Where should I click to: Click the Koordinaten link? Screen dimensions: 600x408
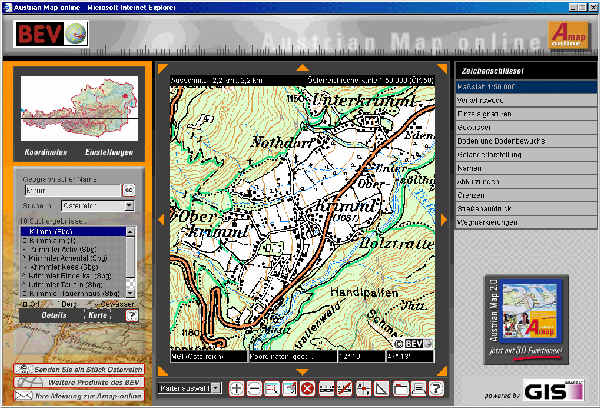point(46,152)
